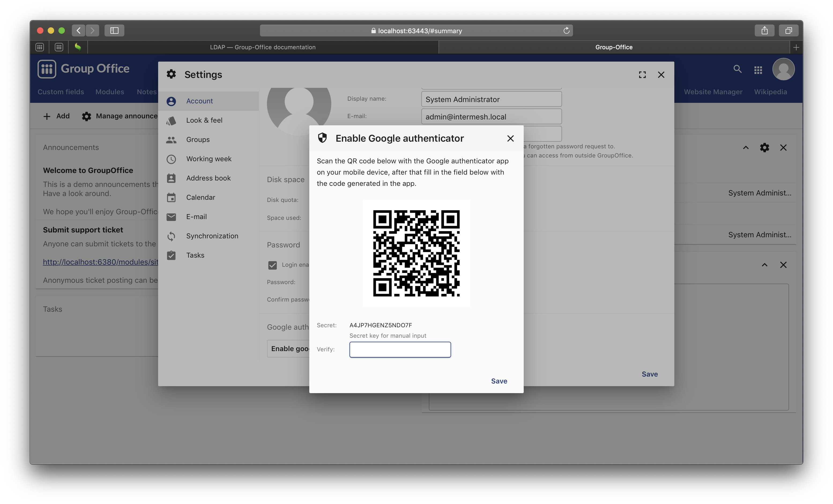Close the Settings window
This screenshot has height=504, width=833.
tap(661, 74)
